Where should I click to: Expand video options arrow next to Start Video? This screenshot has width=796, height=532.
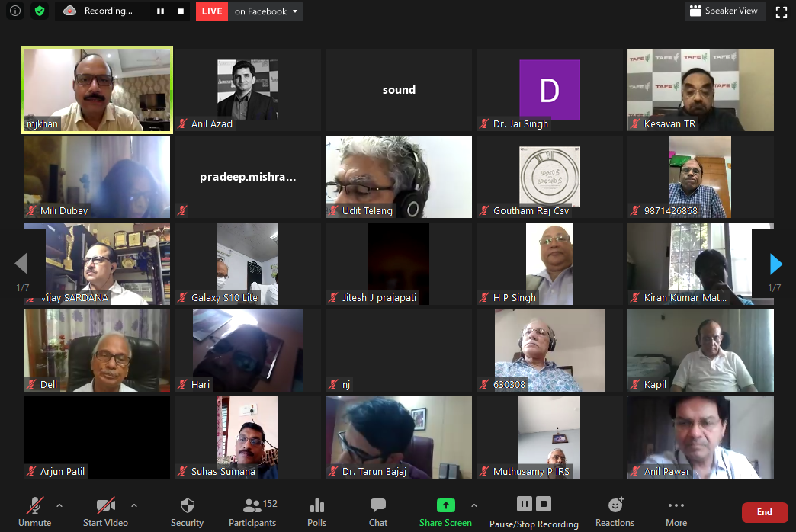coord(134,505)
